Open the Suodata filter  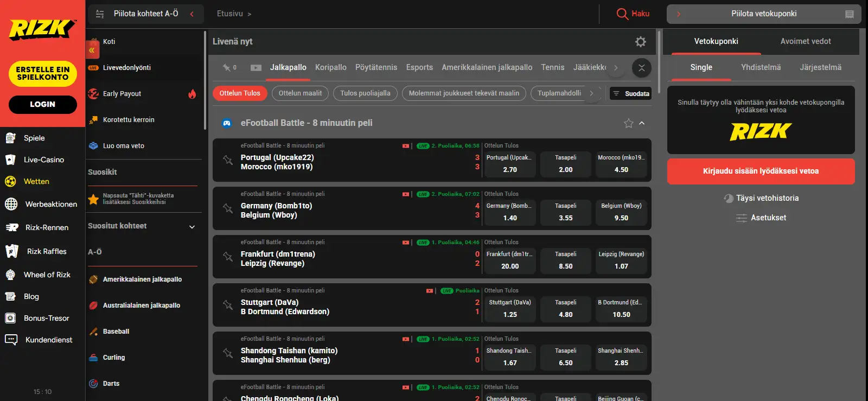(631, 93)
